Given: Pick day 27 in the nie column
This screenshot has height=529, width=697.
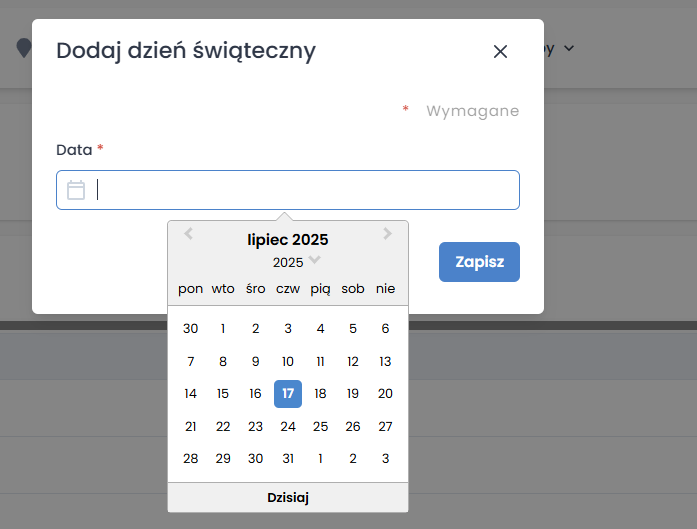Looking at the screenshot, I should (x=385, y=427).
